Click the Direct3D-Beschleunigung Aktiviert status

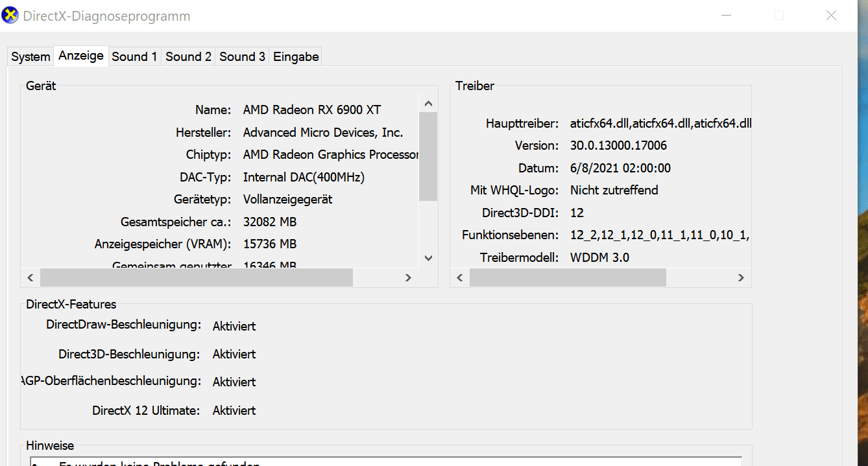[234, 354]
